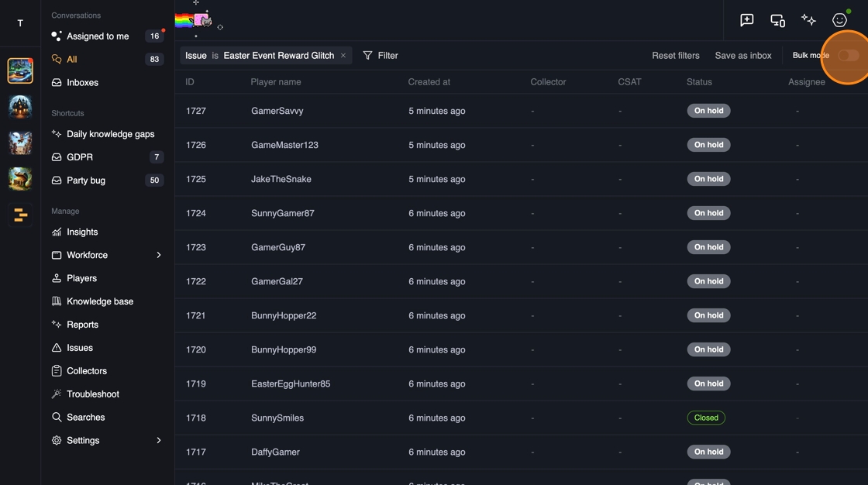Click the orange bars icon in left rail
The image size is (868, 485).
pos(20,215)
